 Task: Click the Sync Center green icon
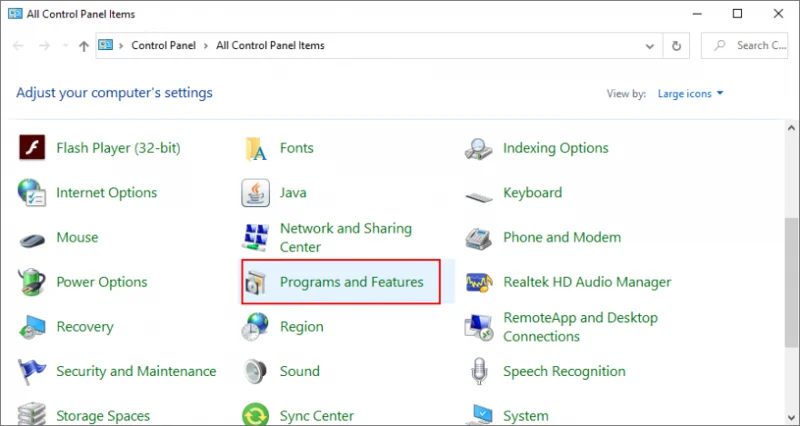point(256,414)
